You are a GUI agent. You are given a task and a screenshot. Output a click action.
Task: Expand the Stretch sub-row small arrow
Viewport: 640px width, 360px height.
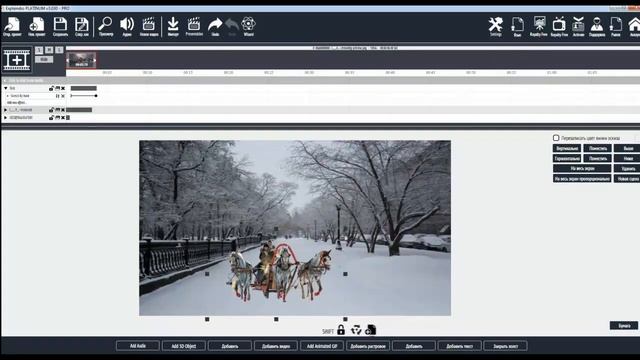pyautogui.click(x=7, y=96)
